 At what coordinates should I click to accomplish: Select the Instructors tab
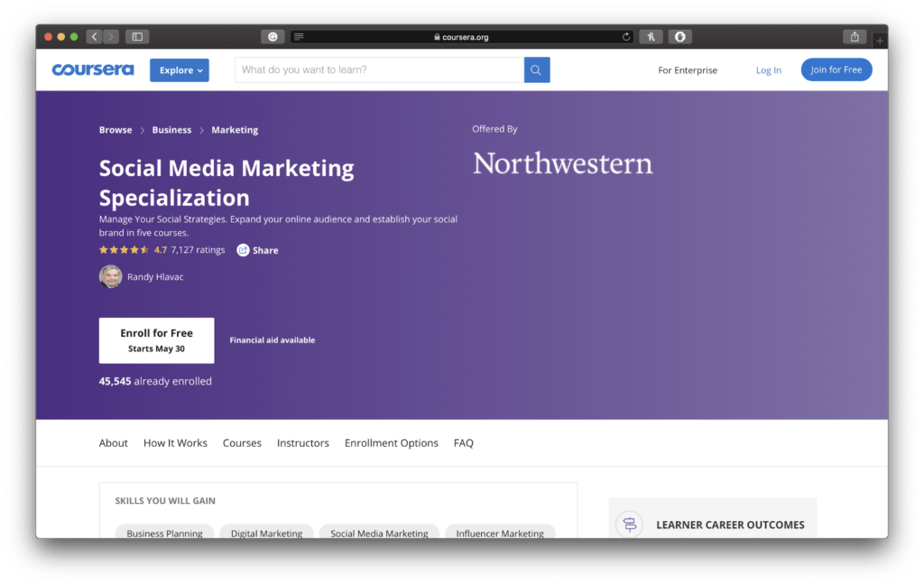tap(303, 442)
